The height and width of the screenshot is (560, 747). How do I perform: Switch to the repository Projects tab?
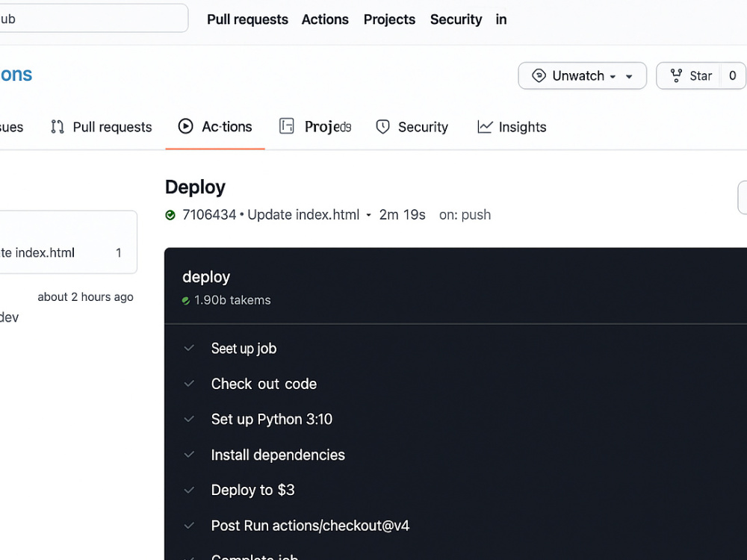[315, 127]
